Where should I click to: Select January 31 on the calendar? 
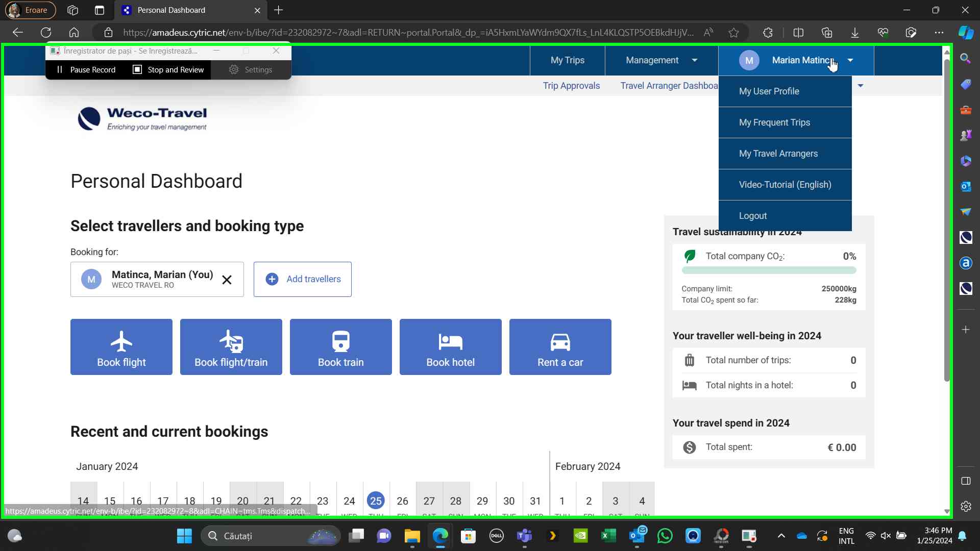(x=535, y=501)
